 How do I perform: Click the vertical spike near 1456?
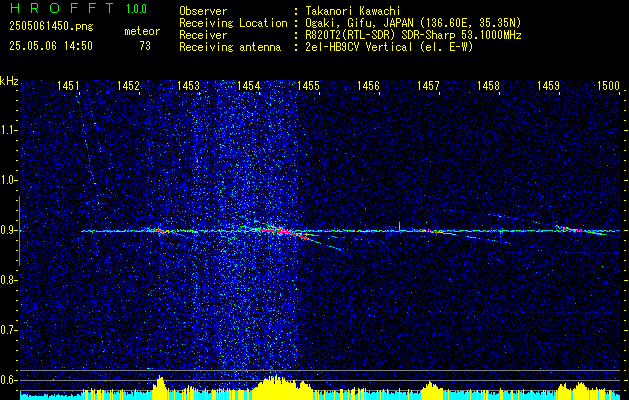pyautogui.click(x=400, y=226)
